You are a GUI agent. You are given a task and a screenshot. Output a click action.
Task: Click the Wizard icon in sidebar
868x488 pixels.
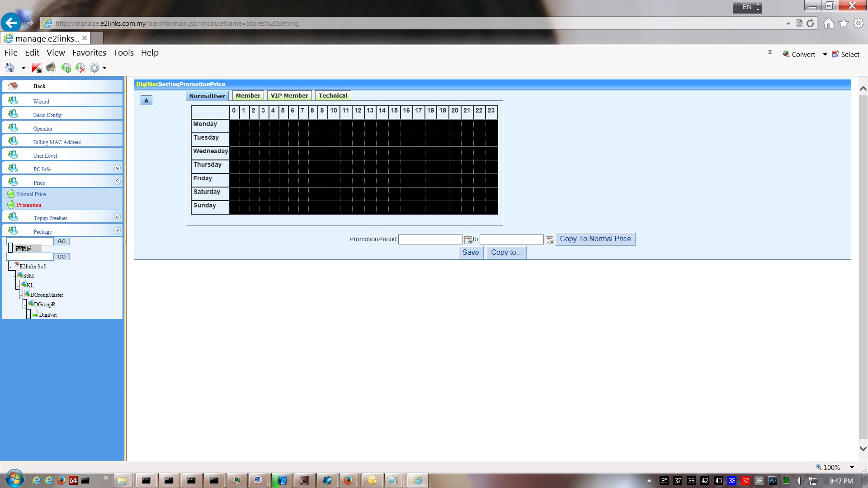pyautogui.click(x=13, y=100)
